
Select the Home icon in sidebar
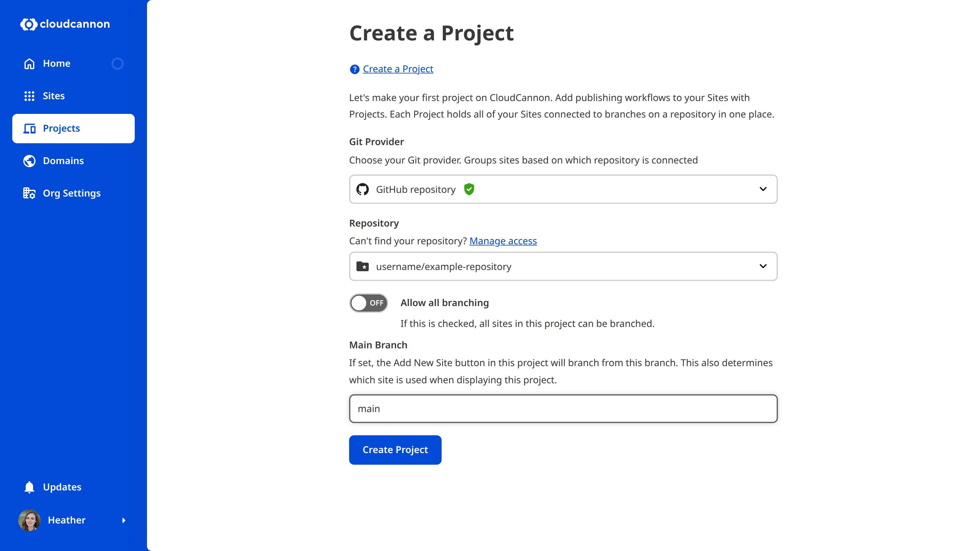(x=29, y=63)
